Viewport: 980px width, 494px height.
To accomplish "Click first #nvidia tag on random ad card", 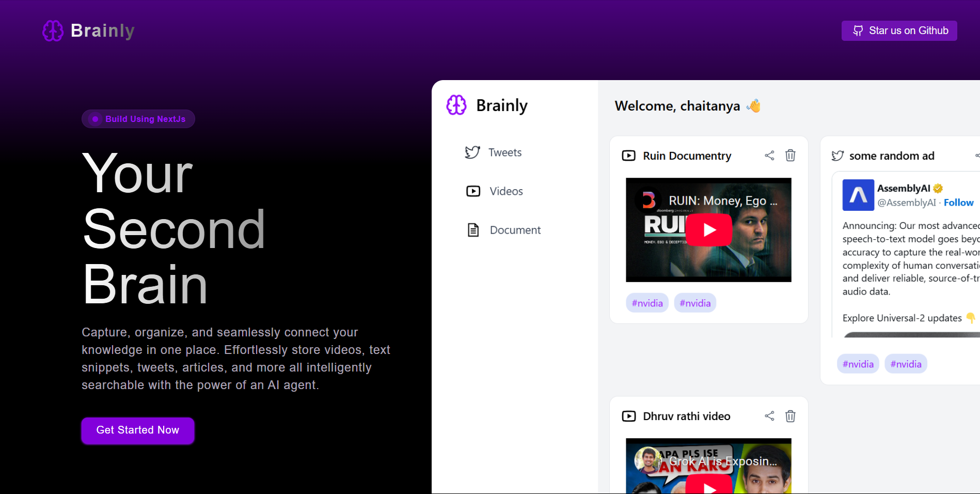I will click(858, 364).
